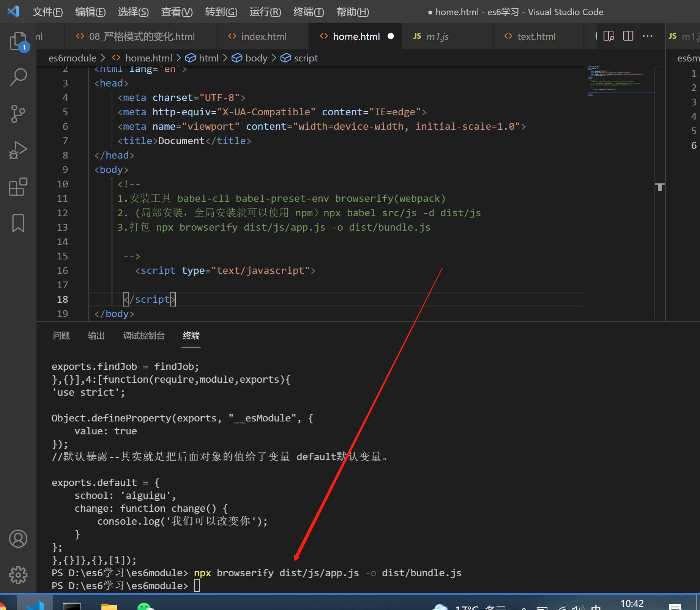Click the meta charset="UTF-8" line

tap(181, 97)
